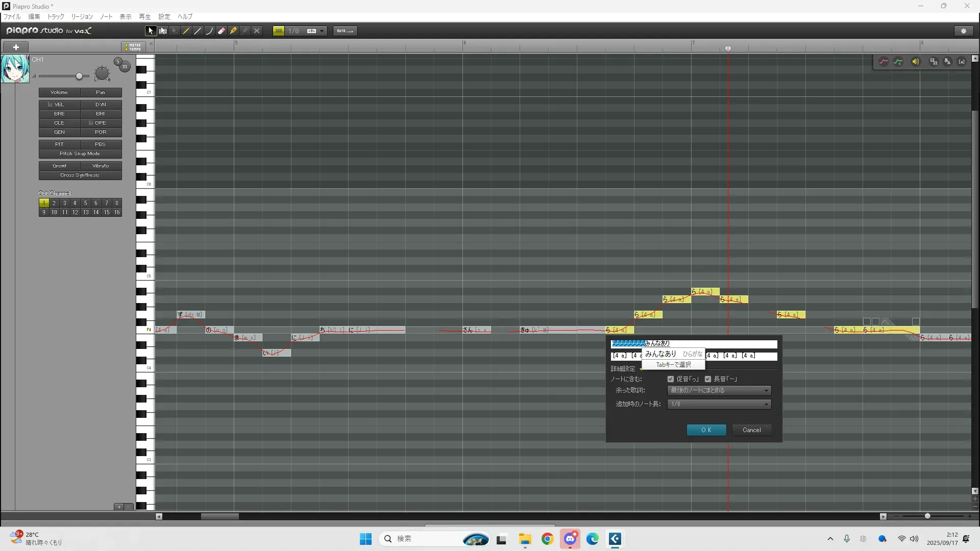Click the Vibrato parameter button
Viewport: 980px width, 551px height.
[x=101, y=166]
